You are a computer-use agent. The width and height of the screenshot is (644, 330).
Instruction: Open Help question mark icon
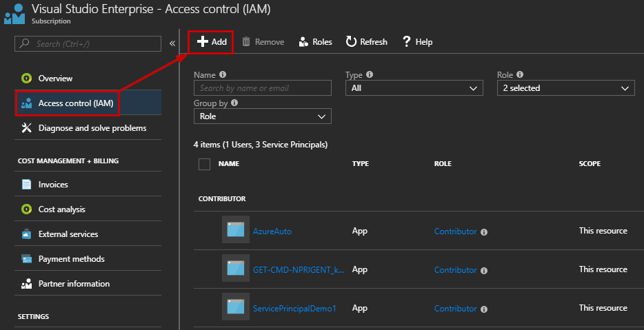(407, 42)
